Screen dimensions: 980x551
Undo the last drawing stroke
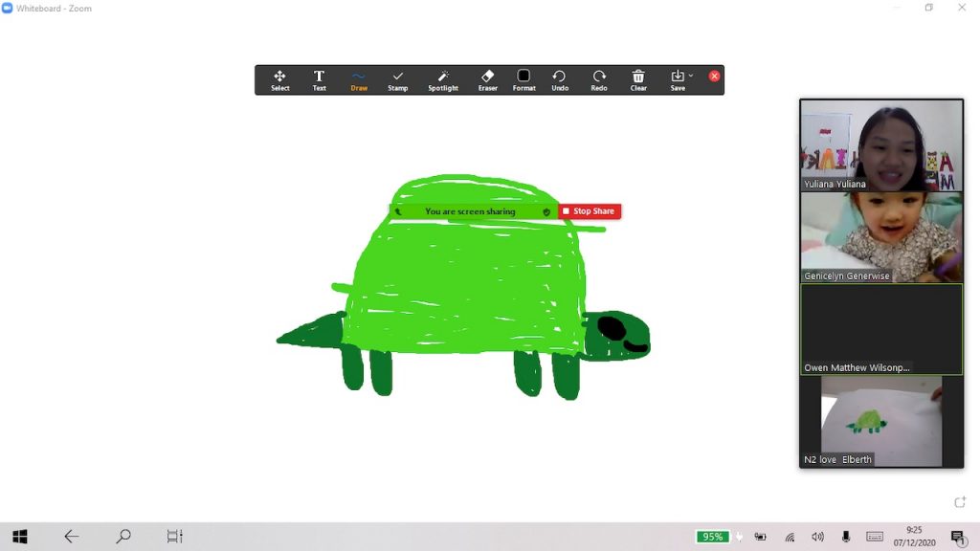click(x=560, y=79)
